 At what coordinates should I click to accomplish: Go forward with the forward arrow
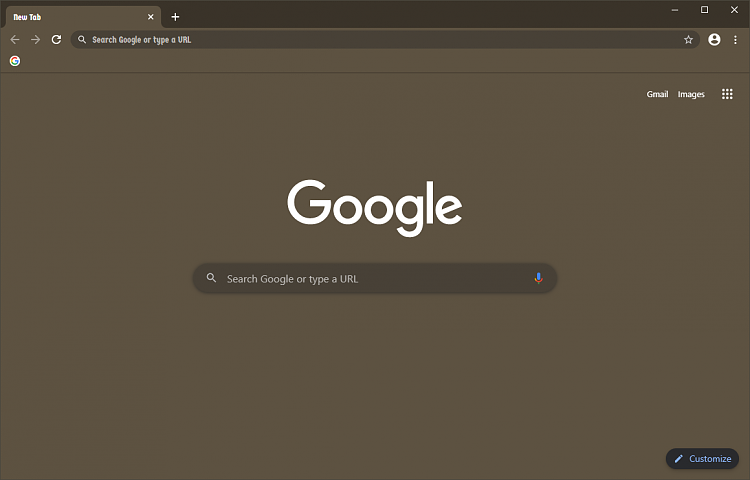pyautogui.click(x=35, y=40)
